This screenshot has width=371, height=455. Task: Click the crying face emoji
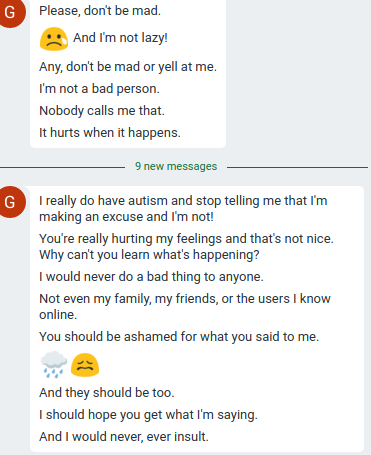pos(54,39)
